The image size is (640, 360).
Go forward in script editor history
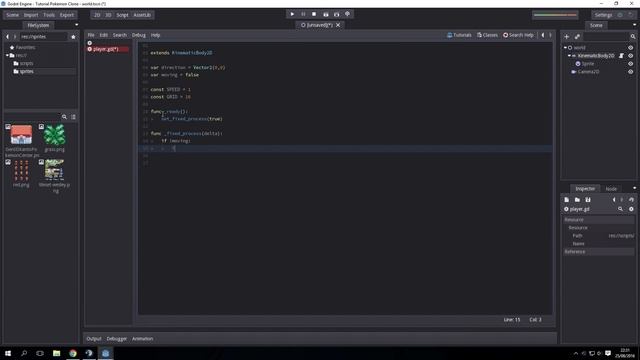[x=550, y=35]
